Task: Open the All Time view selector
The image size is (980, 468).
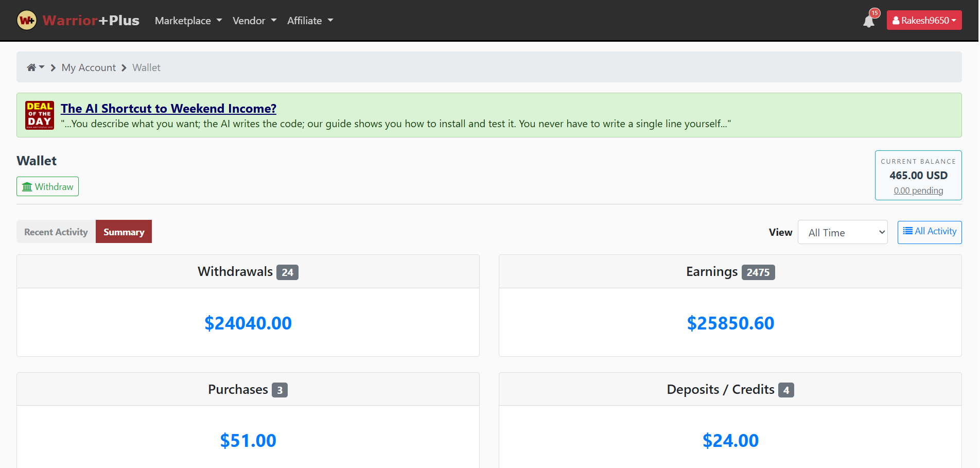Action: pyautogui.click(x=842, y=233)
